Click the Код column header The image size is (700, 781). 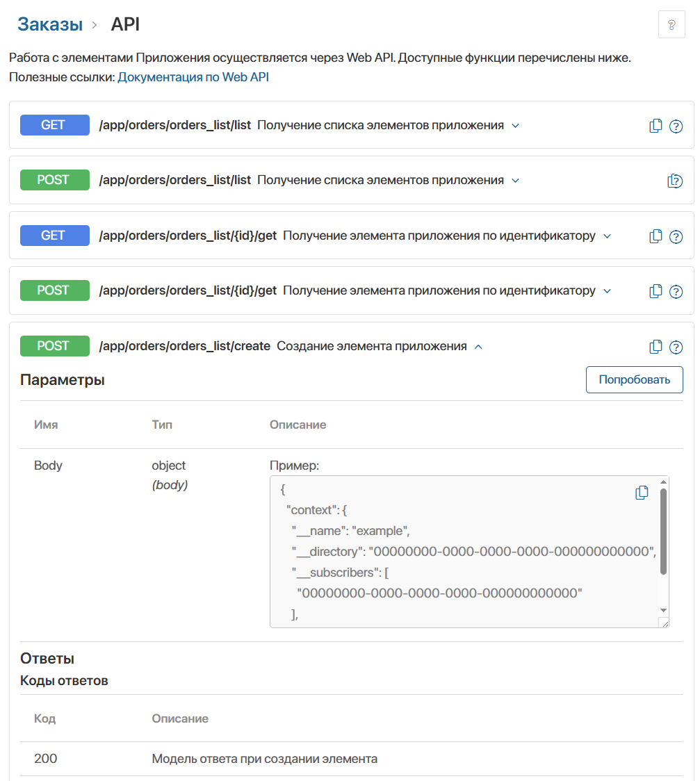45,718
